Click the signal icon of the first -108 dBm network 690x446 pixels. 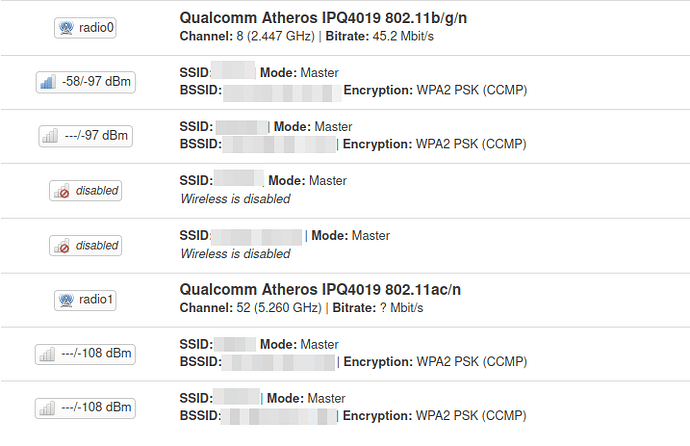[x=47, y=354]
